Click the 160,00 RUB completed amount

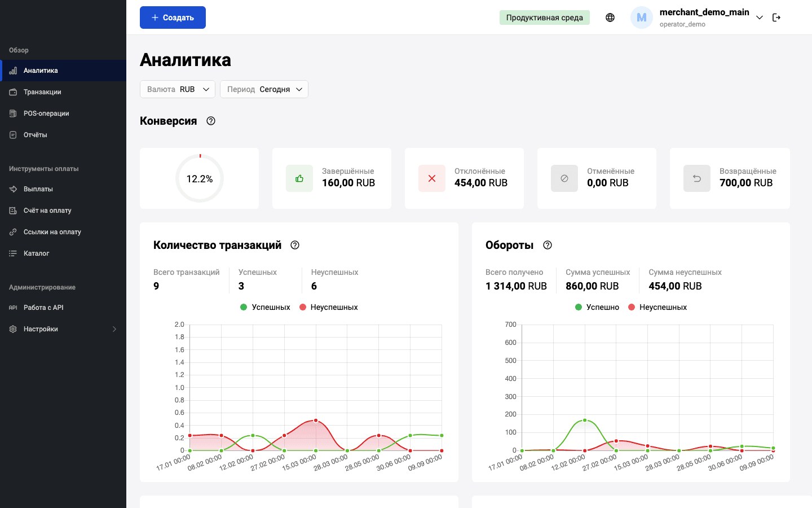pos(348,183)
